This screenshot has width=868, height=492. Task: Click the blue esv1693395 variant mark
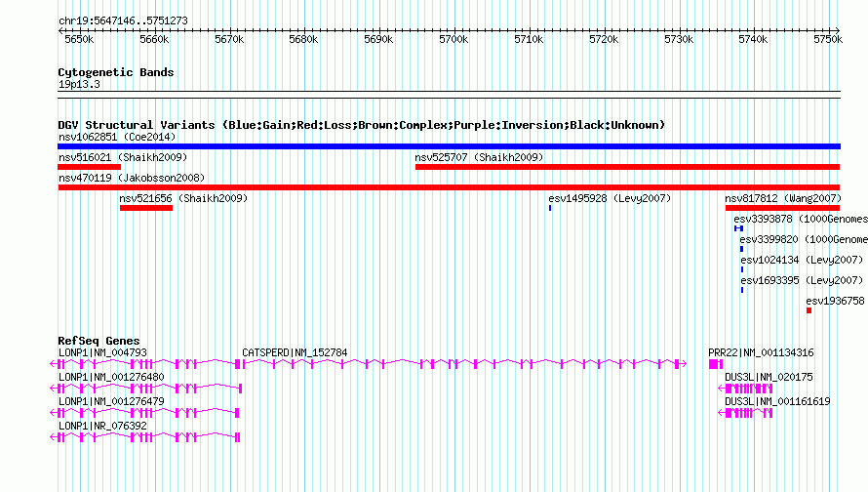click(x=742, y=290)
